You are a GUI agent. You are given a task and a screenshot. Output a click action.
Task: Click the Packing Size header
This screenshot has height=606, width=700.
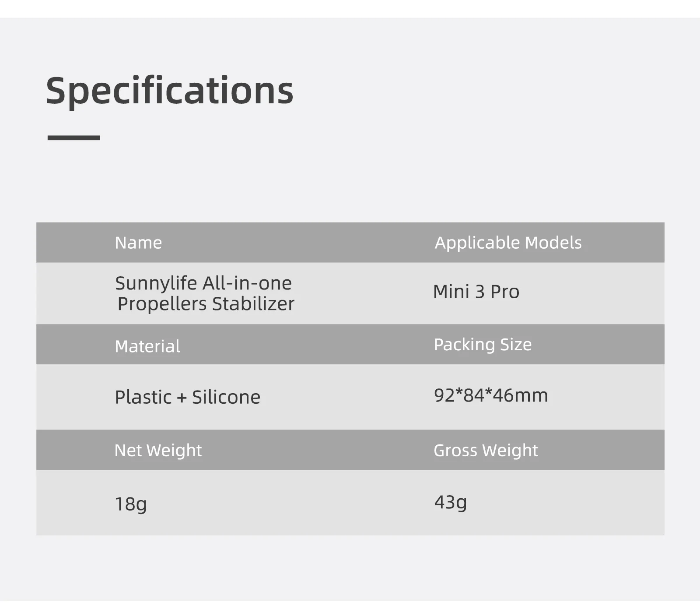click(x=483, y=345)
